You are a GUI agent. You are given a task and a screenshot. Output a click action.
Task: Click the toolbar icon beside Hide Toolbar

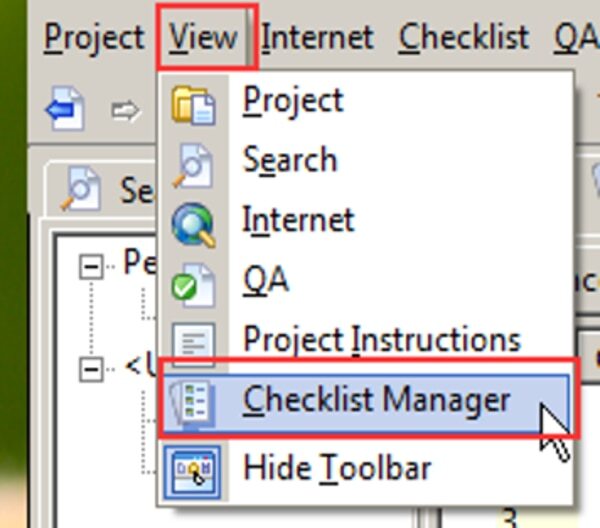[193, 468]
